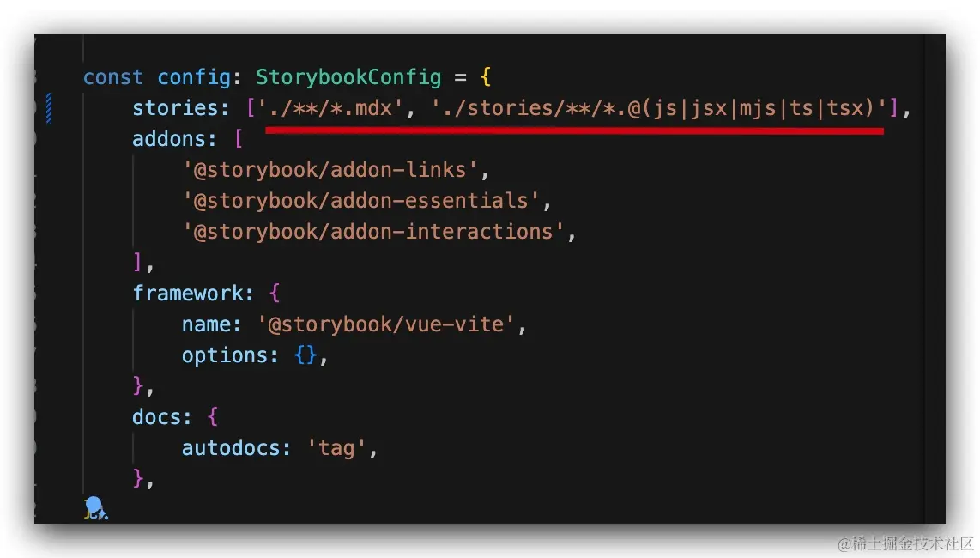Click the 'autodocs' property key

[x=231, y=448]
